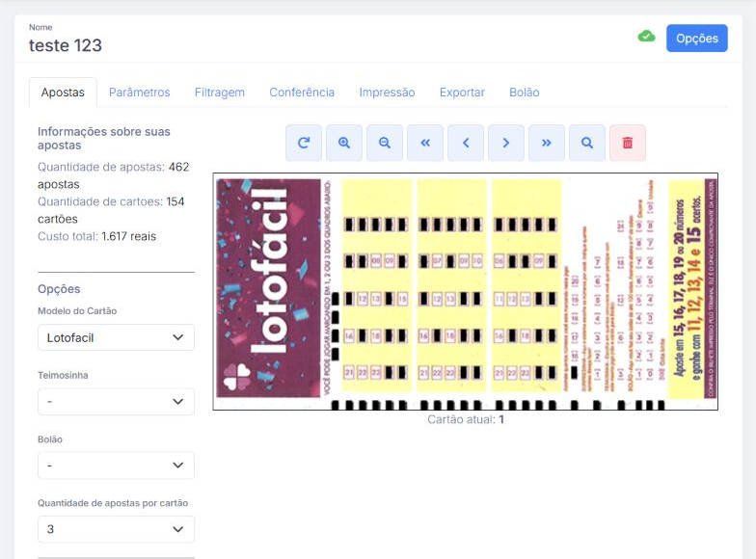Image resolution: width=756 pixels, height=559 pixels.
Task: Switch to the Conferência tab
Action: [302, 93]
